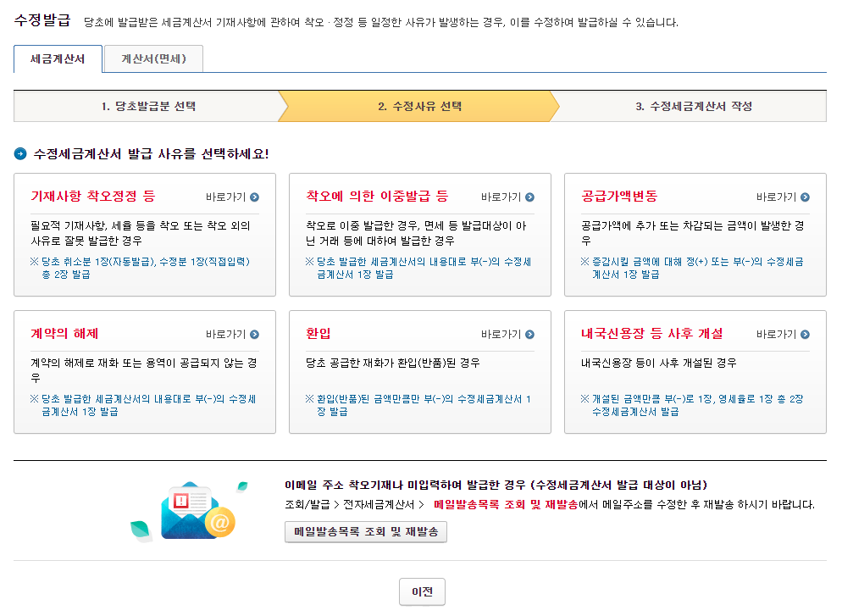Screen dimensions: 842x616
Task: Click 바로가기 text in 내국신용장 card
Action: (776, 335)
